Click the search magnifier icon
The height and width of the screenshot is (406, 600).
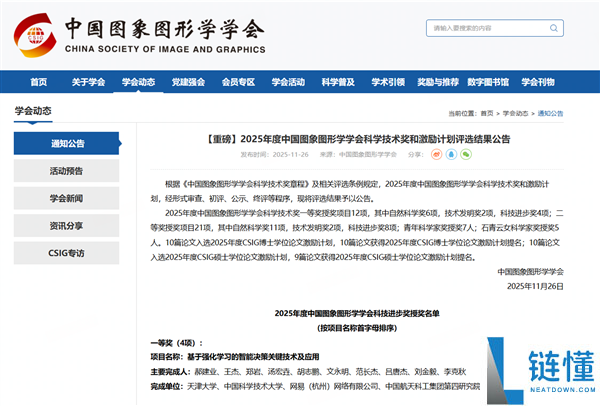pos(553,28)
